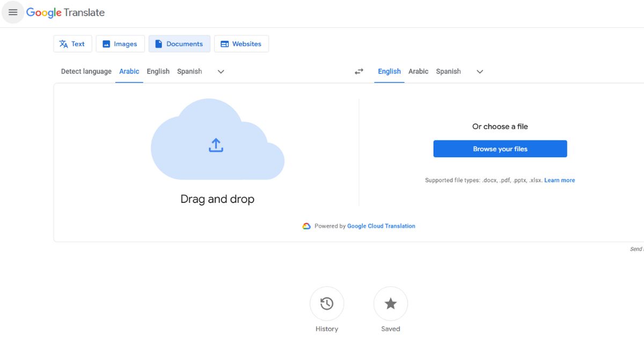Select the Documents translation tab

pyautogui.click(x=179, y=44)
